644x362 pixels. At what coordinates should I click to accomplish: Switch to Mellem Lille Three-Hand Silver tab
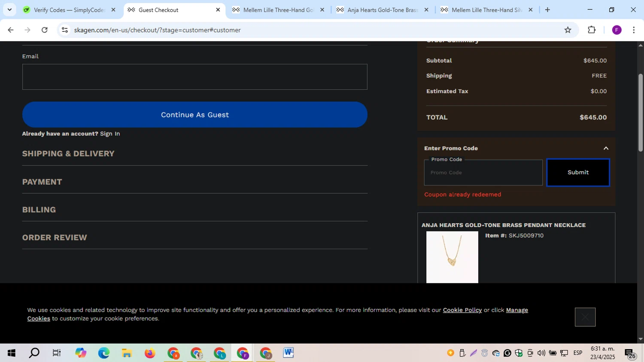coord(486,10)
